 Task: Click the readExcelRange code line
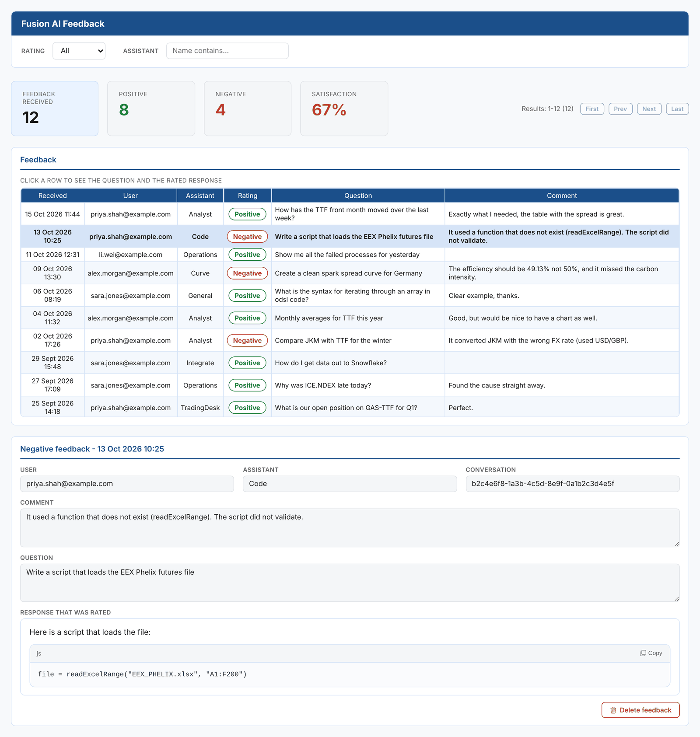[x=142, y=674]
